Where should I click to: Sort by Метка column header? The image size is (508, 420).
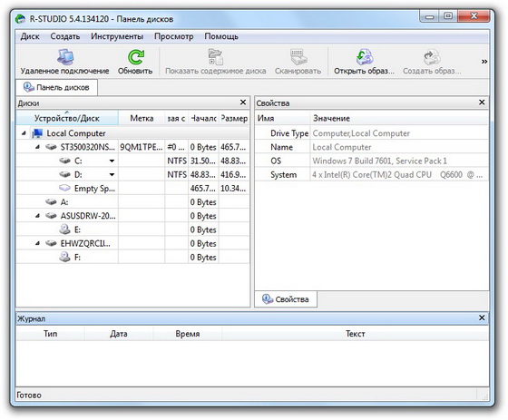(142, 118)
